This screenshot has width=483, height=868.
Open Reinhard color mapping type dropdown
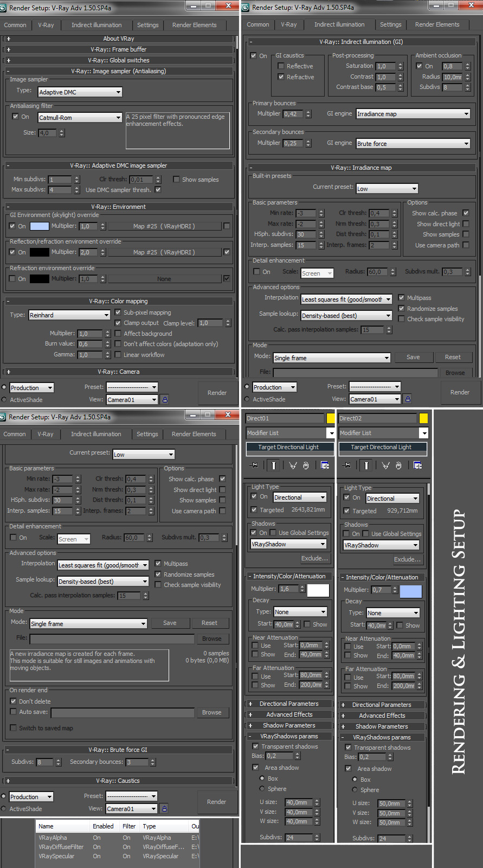(69, 315)
